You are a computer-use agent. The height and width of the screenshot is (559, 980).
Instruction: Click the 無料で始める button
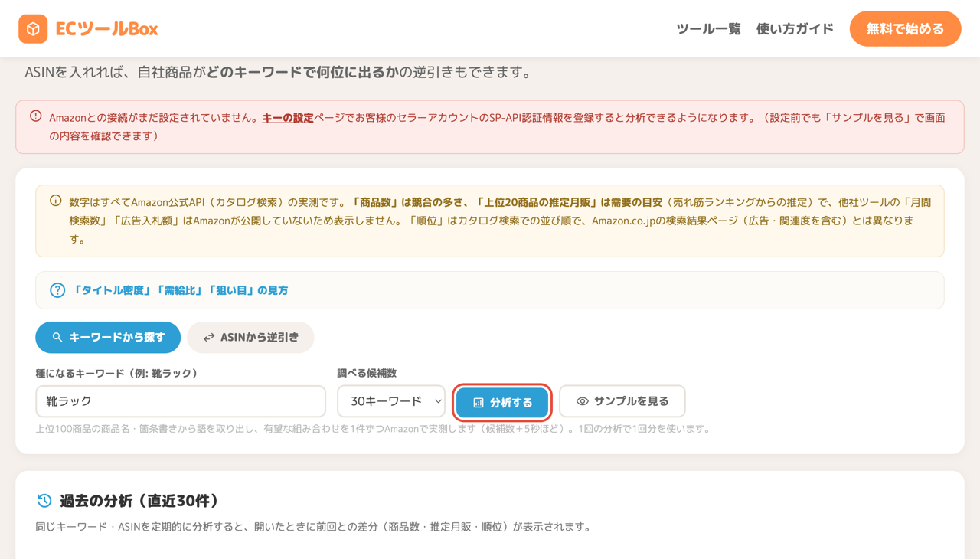[905, 29]
